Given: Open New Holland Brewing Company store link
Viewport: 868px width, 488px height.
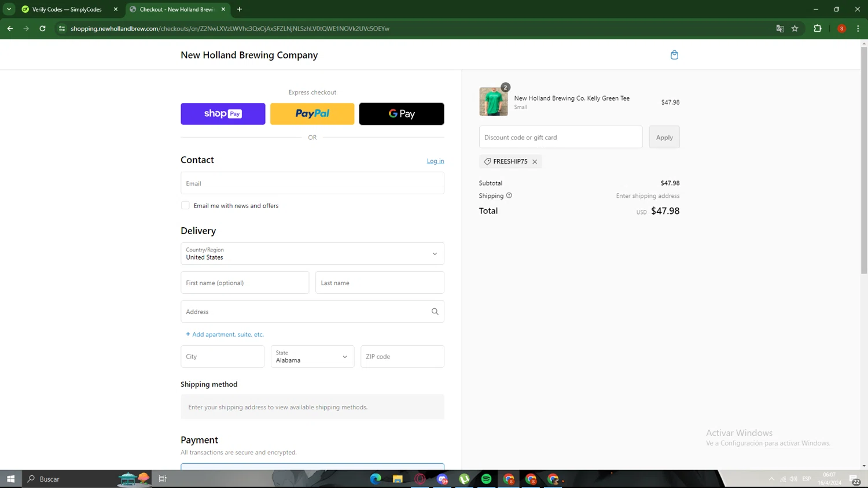Looking at the screenshot, I should click(249, 55).
